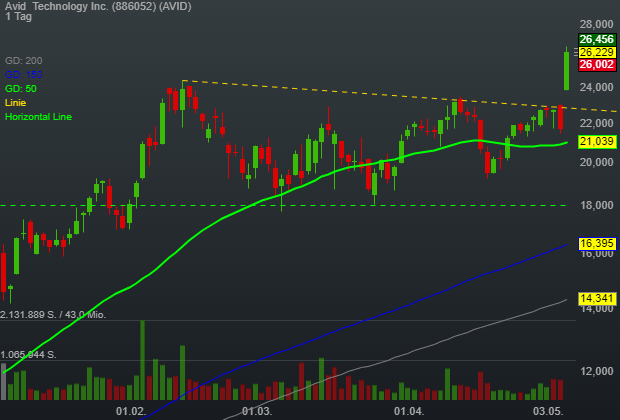This screenshot has width=620, height=420.
Task: Click the dashed orange descending trendline
Action: [399, 97]
